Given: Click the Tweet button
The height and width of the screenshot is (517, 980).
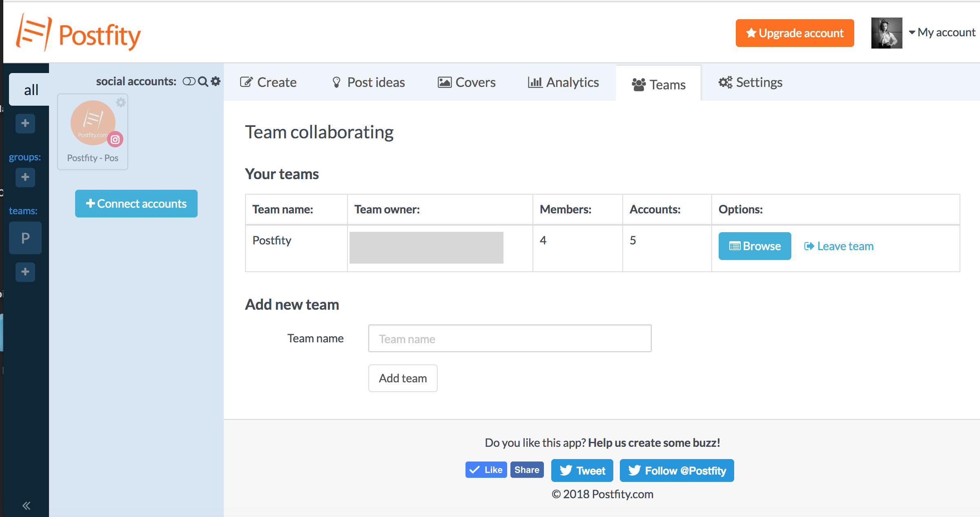Looking at the screenshot, I should pyautogui.click(x=582, y=470).
